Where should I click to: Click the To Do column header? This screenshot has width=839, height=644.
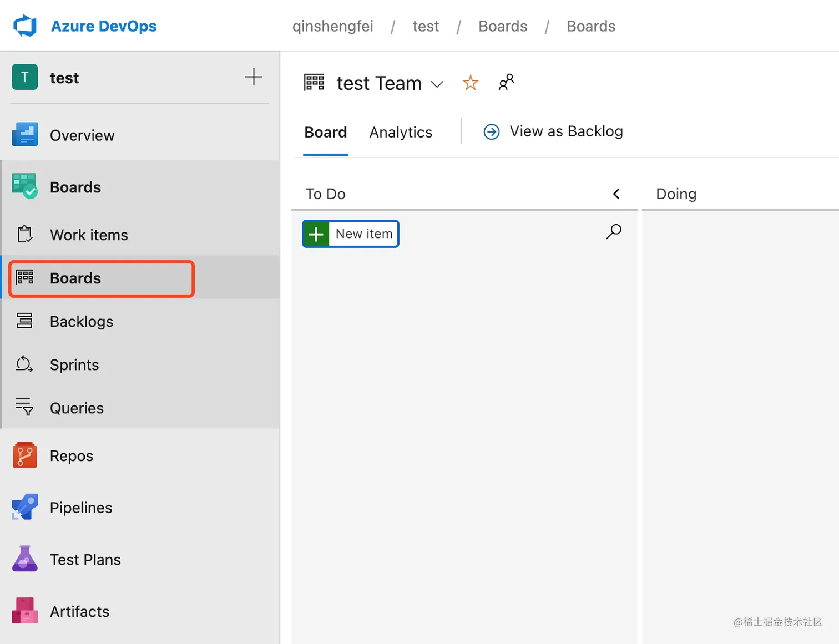pyautogui.click(x=326, y=194)
